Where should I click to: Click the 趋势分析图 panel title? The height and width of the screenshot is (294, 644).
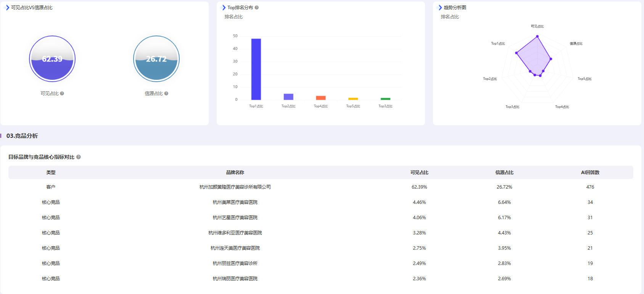point(455,8)
